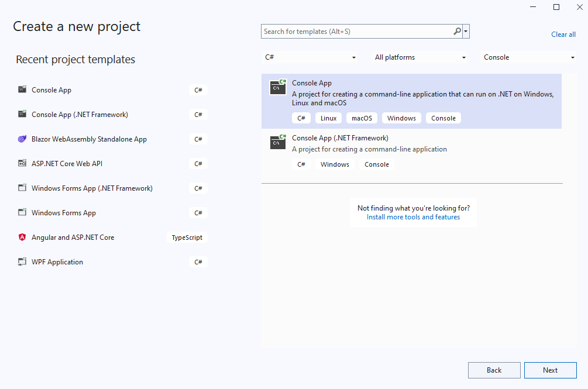Expand the search history dropdown arrow
The width and height of the screenshot is (588, 389).
point(466,32)
